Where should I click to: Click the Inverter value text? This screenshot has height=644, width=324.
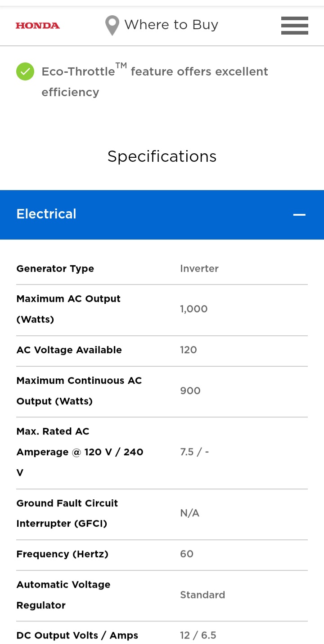[x=199, y=269]
